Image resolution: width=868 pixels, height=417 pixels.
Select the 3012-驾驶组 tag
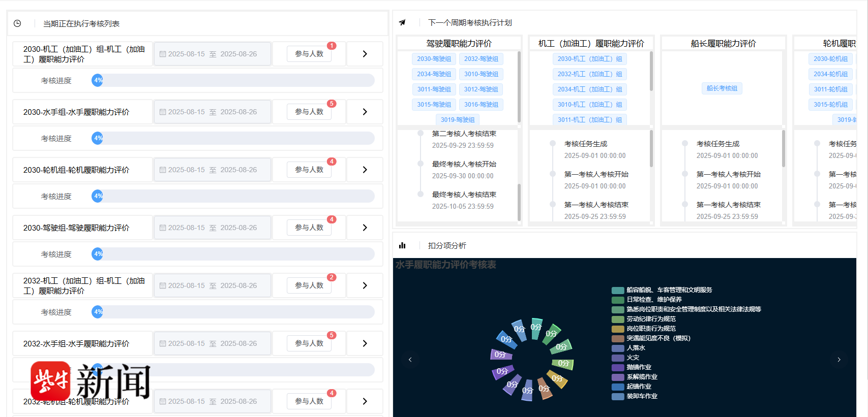[481, 89]
